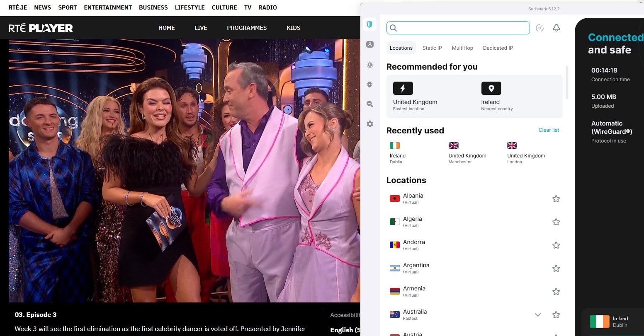Click the Andorra flag icon

[395, 245]
